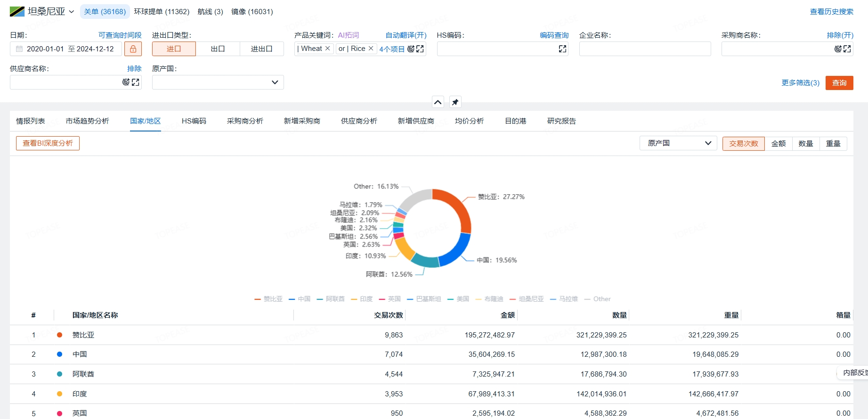Open the chart 原产国 dimension dropdown
This screenshot has width=868, height=419.
pos(678,143)
